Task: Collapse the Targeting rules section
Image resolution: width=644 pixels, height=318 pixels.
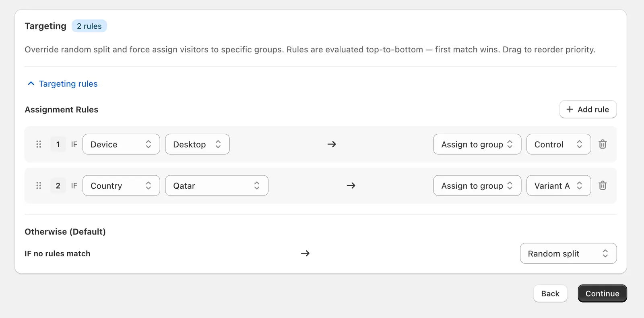Action: [x=62, y=84]
